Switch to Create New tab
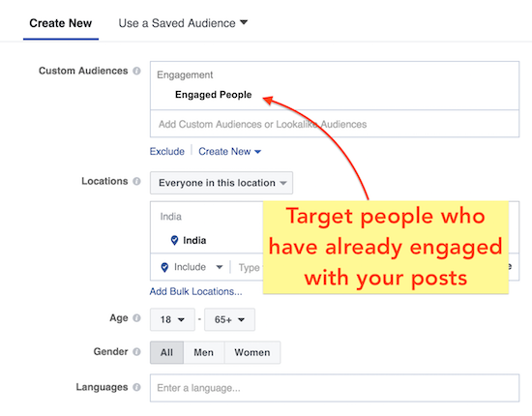 [x=61, y=23]
